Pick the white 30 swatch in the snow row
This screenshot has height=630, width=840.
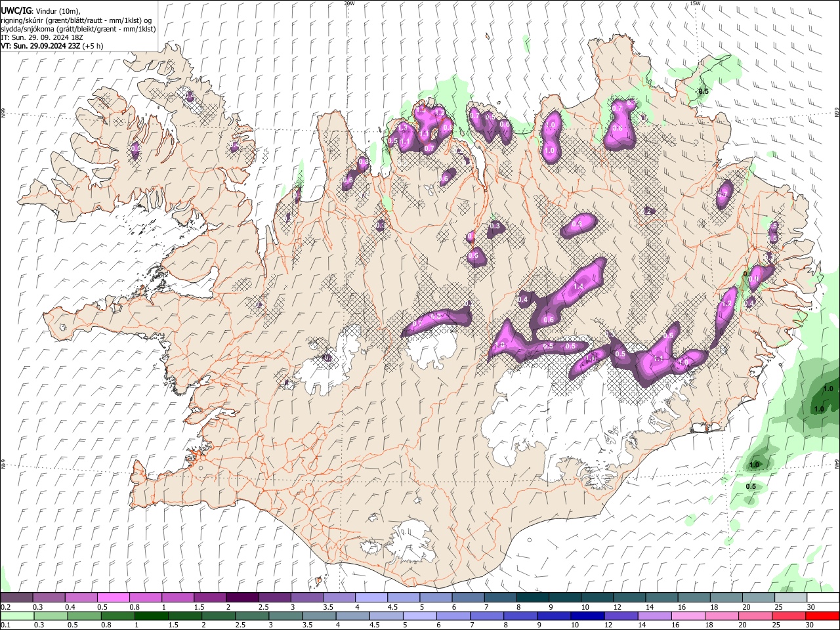[823, 597]
